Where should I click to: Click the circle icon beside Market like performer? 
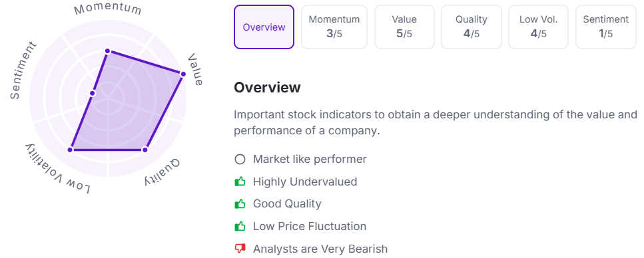pyautogui.click(x=240, y=159)
